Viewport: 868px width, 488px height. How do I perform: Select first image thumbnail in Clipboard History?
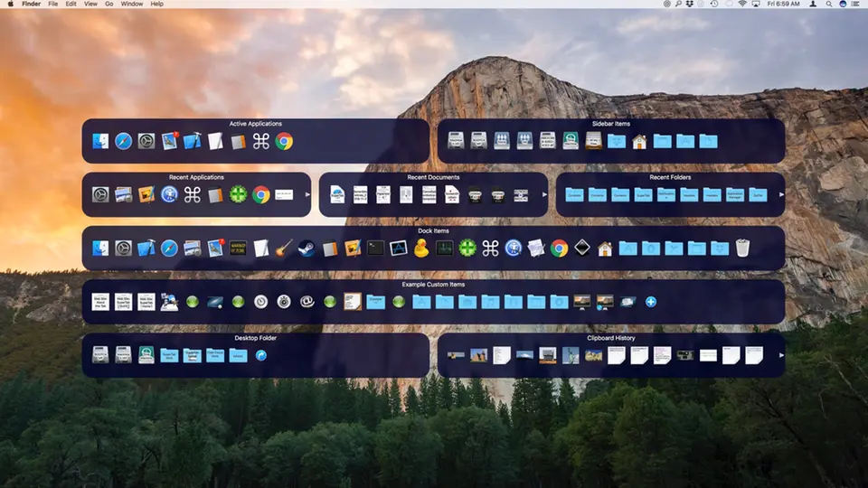(456, 355)
